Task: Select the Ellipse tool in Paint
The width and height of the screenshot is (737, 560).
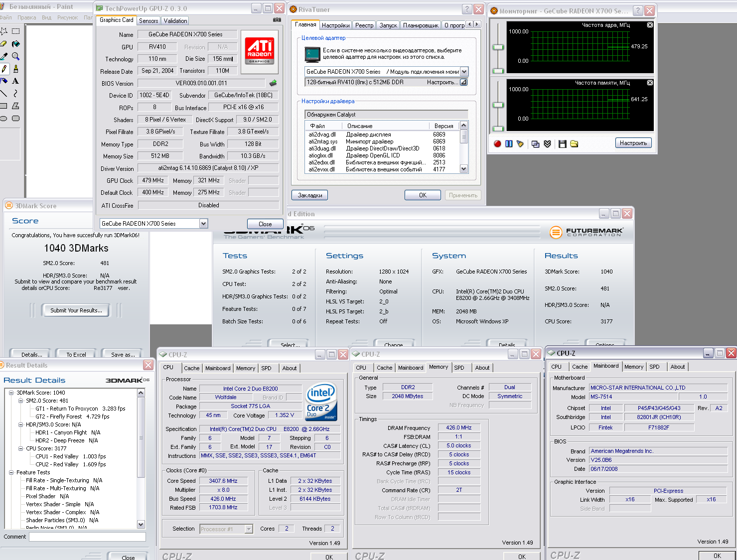Action: (x=3, y=118)
